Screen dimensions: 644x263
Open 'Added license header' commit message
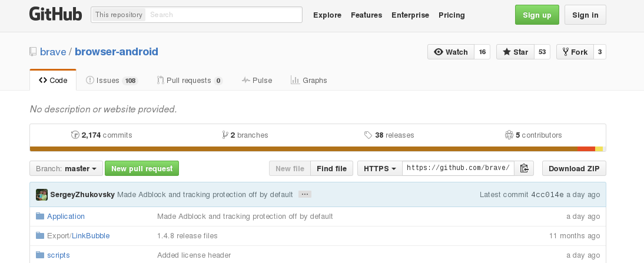[x=194, y=255]
